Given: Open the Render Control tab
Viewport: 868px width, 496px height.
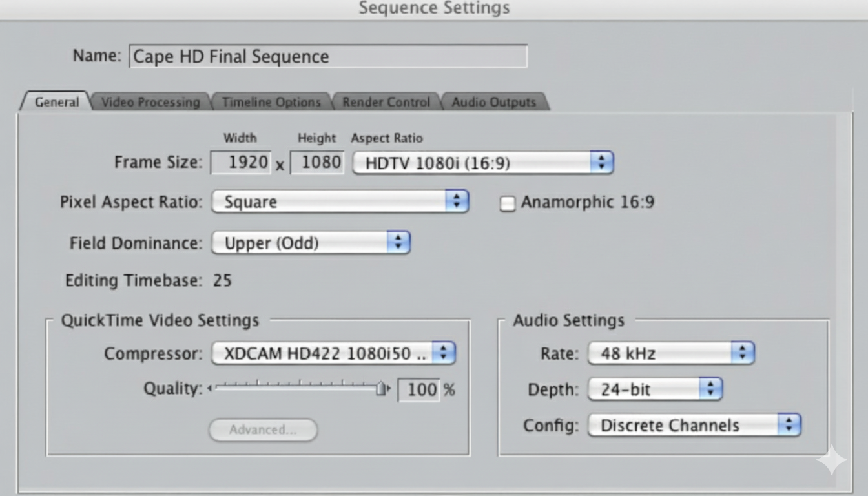Looking at the screenshot, I should (386, 102).
